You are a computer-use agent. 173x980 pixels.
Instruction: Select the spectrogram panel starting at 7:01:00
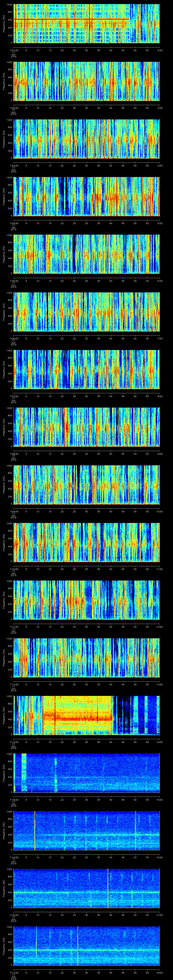(x=86, y=24)
